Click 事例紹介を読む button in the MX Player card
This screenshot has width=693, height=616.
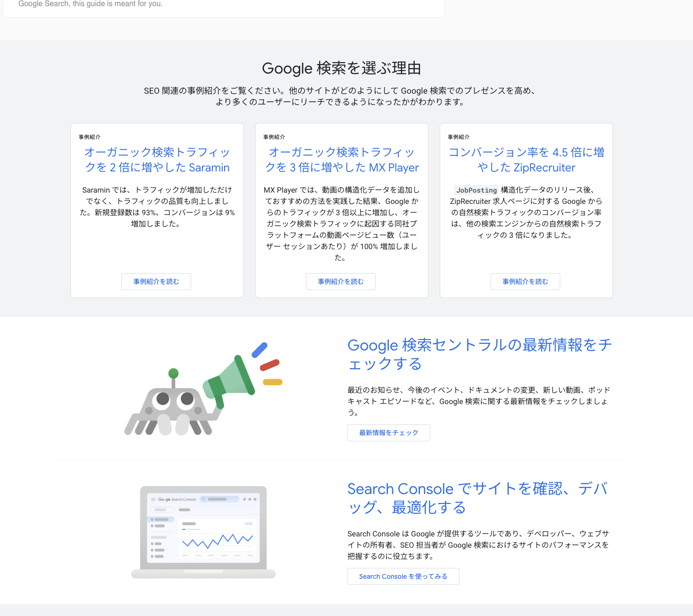click(341, 282)
